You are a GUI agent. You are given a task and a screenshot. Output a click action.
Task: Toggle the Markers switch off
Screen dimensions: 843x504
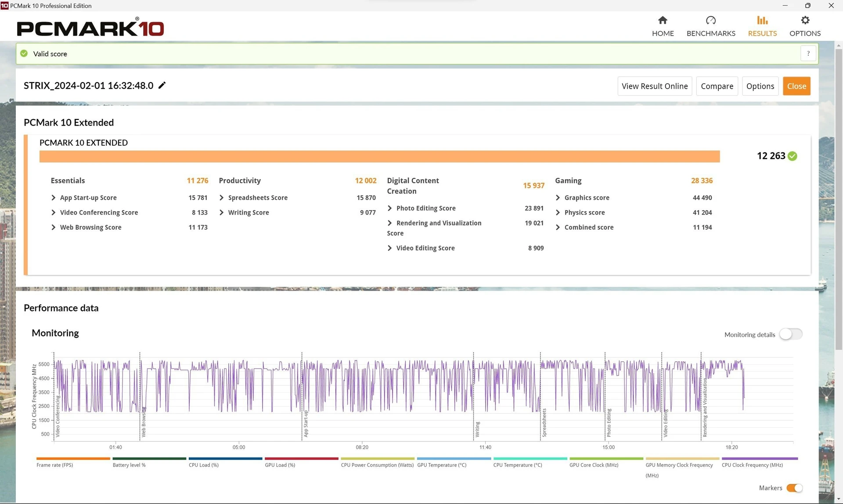click(x=794, y=488)
